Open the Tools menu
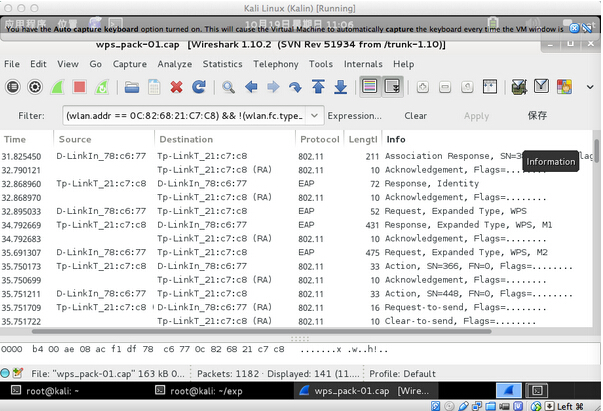 pos(321,64)
